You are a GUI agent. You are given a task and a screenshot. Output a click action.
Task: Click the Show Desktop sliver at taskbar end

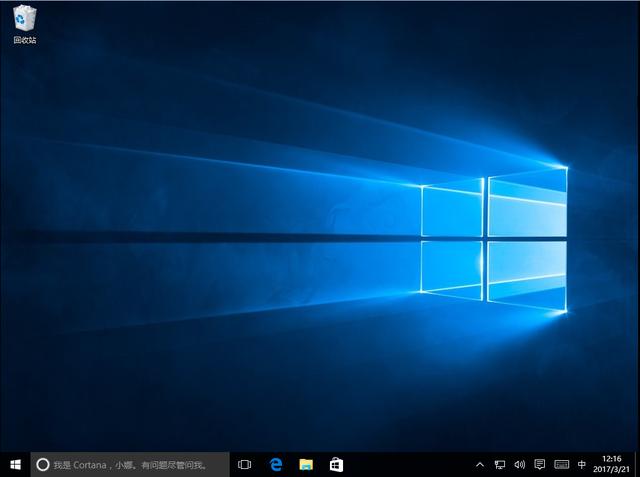pyautogui.click(x=638, y=464)
